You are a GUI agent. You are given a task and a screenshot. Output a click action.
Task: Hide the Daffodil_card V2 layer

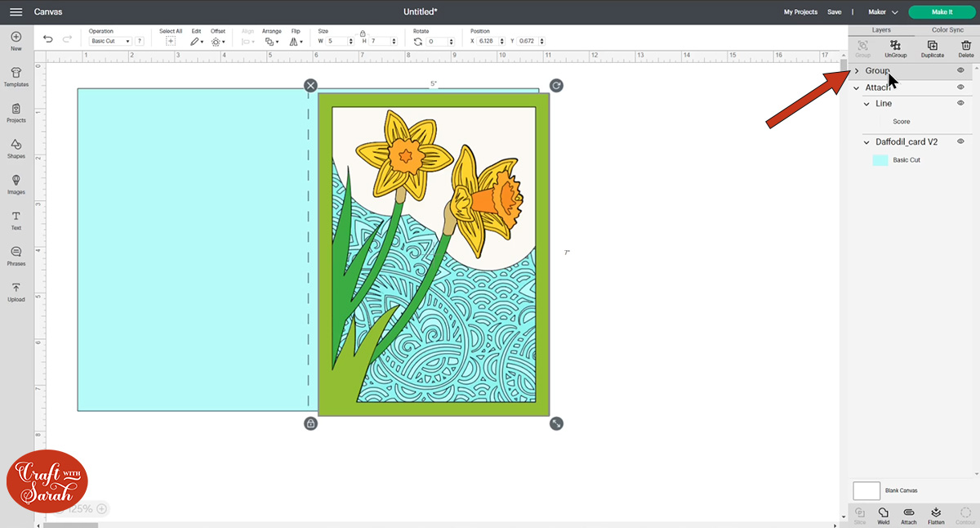(x=960, y=141)
